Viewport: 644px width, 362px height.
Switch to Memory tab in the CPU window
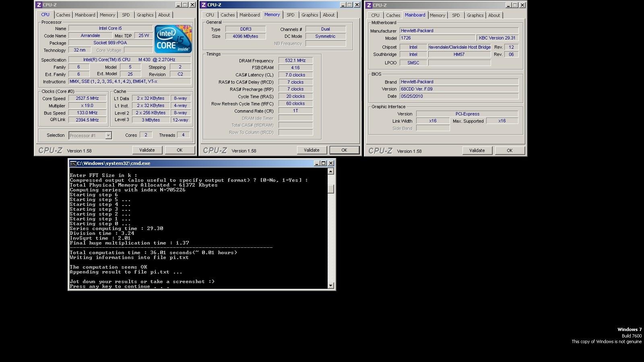(107, 15)
